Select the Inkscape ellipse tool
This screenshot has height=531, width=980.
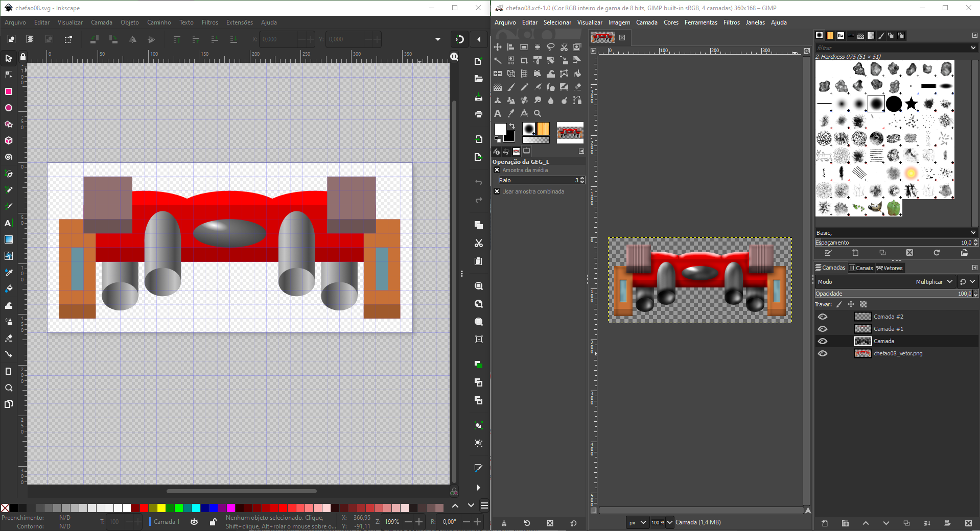(9, 108)
